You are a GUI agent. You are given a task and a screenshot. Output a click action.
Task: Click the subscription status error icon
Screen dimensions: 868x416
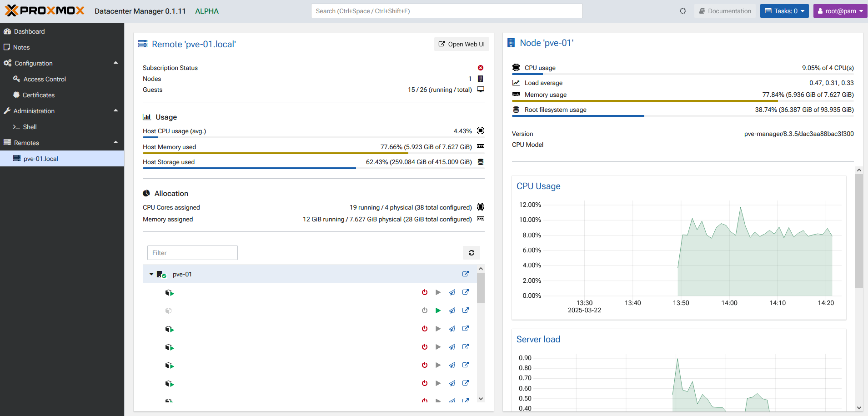(481, 68)
